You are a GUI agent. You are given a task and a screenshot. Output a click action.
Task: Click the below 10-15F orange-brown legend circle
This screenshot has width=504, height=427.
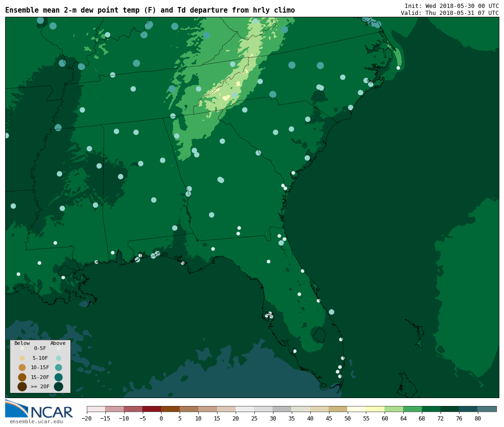[x=22, y=367]
